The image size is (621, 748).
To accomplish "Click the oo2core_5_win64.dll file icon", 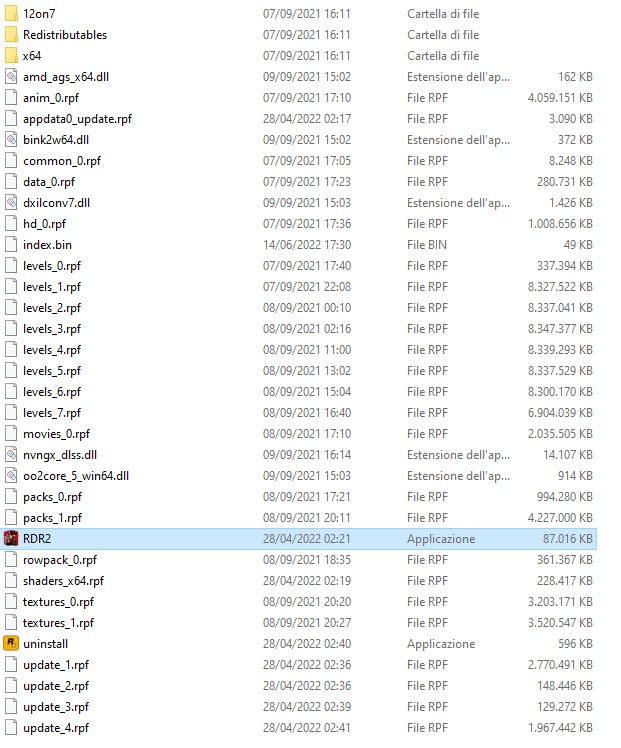I will [x=11, y=475].
